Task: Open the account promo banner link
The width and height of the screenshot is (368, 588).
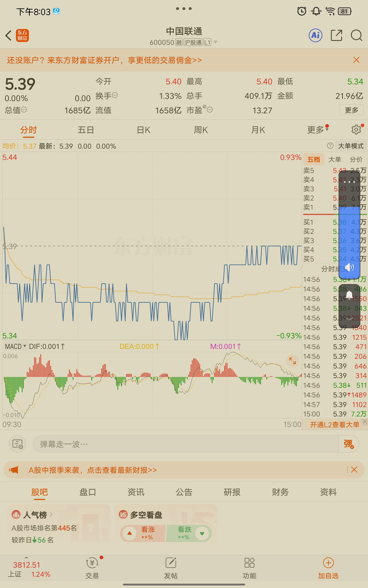Action: [104, 60]
